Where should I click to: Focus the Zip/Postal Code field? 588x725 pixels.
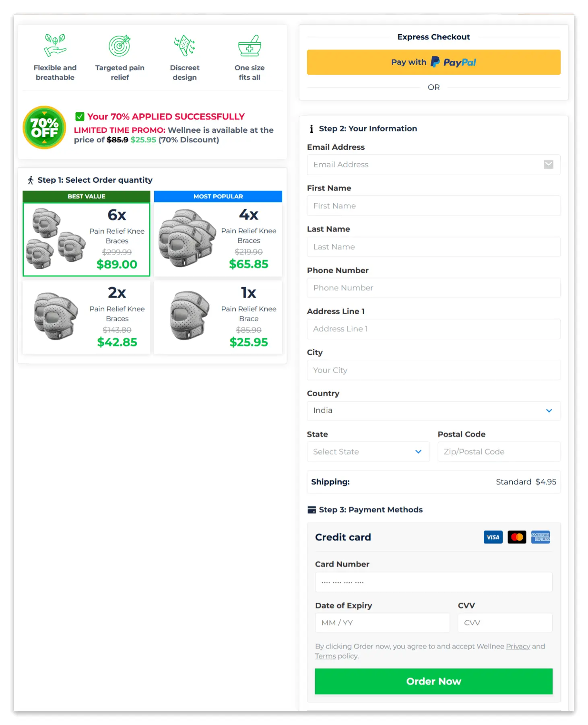(x=498, y=452)
